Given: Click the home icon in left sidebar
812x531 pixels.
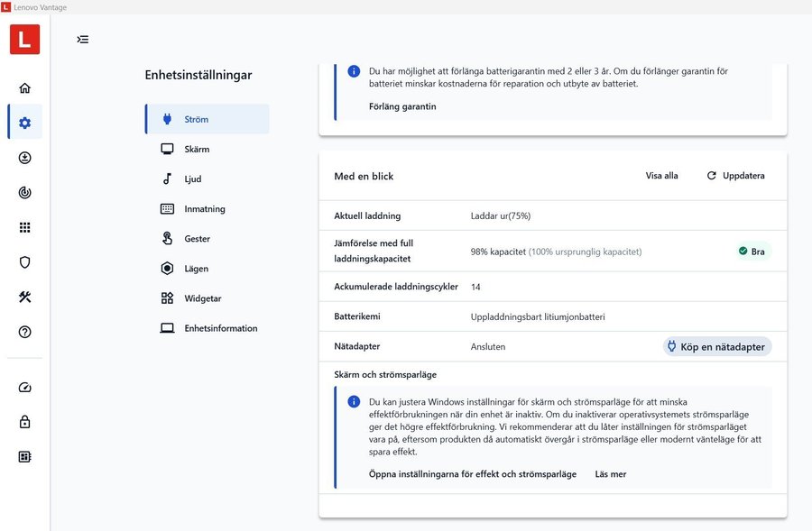Looking at the screenshot, I should [24, 88].
